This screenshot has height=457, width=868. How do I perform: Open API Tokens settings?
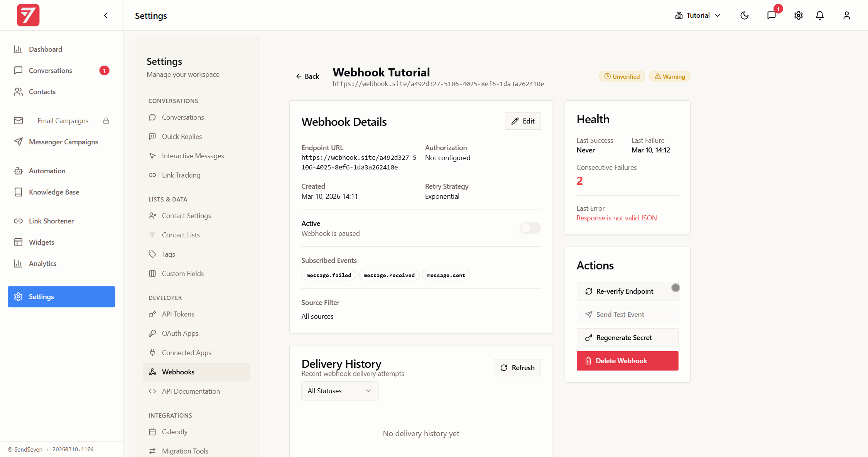[x=196, y=314]
